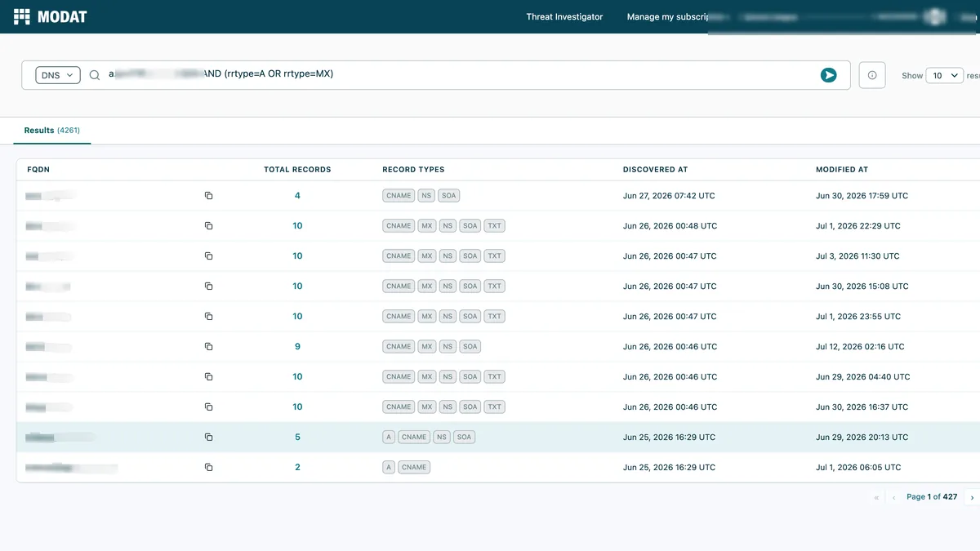This screenshot has width=980, height=551.
Task: Select 'Jul 3, 2026 11:30 UTC' modified cell
Action: point(857,256)
